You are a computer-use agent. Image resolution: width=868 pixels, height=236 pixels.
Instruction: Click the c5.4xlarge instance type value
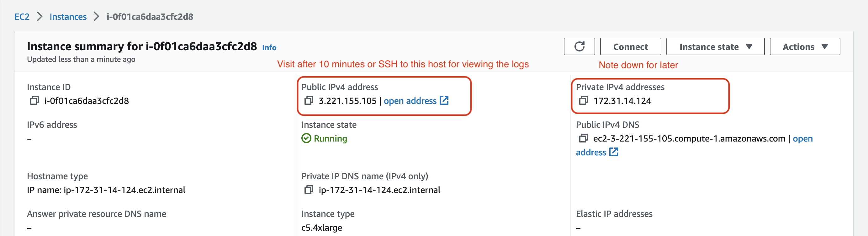click(x=321, y=228)
